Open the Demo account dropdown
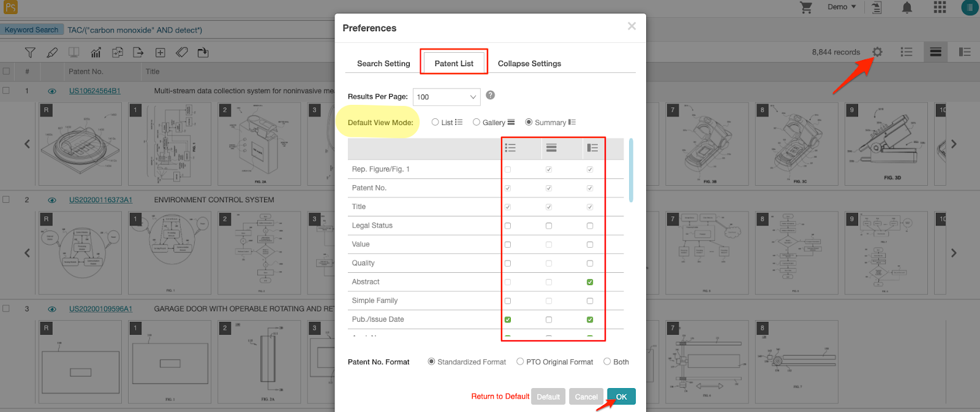 pyautogui.click(x=842, y=7)
